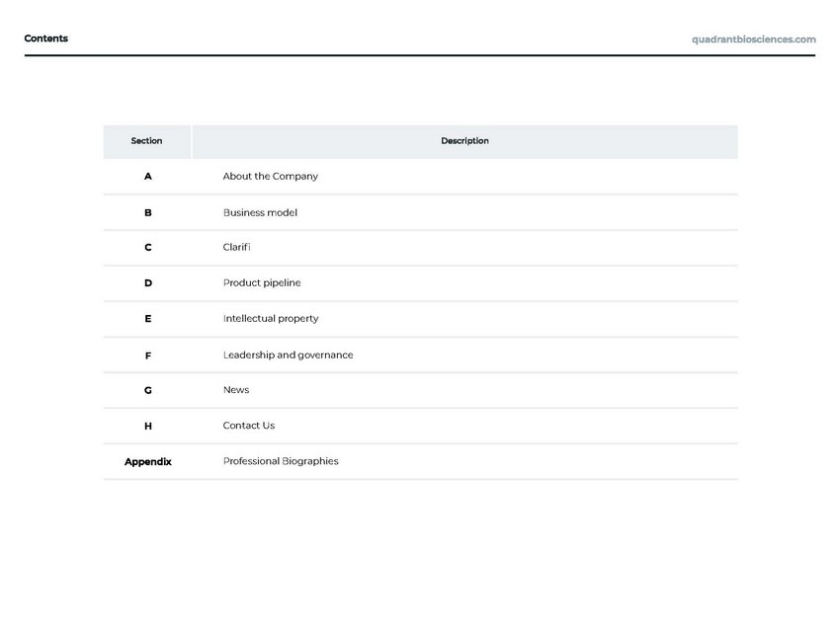
Task: Open the Product pipeline entry
Action: 262,283
